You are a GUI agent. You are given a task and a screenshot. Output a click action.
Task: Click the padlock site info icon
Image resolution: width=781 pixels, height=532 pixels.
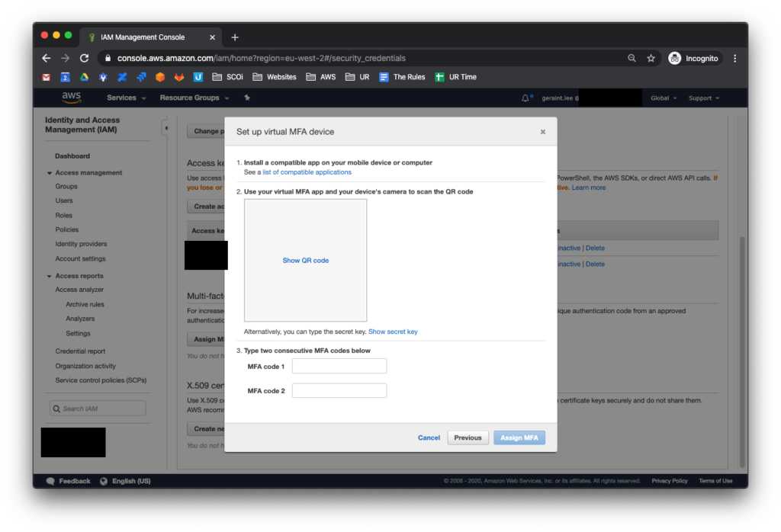pyautogui.click(x=108, y=58)
